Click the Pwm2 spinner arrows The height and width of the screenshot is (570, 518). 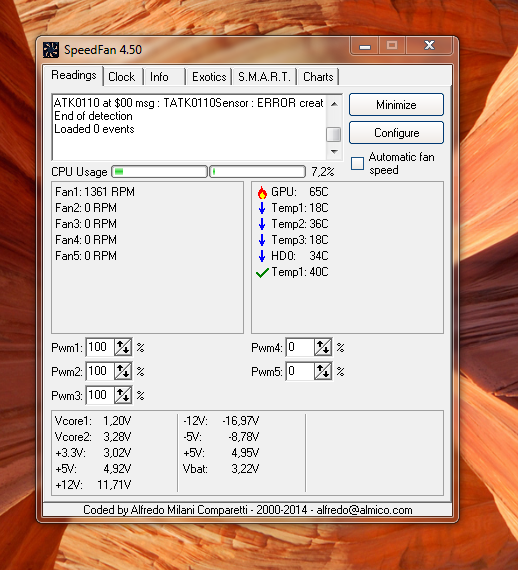pos(123,372)
